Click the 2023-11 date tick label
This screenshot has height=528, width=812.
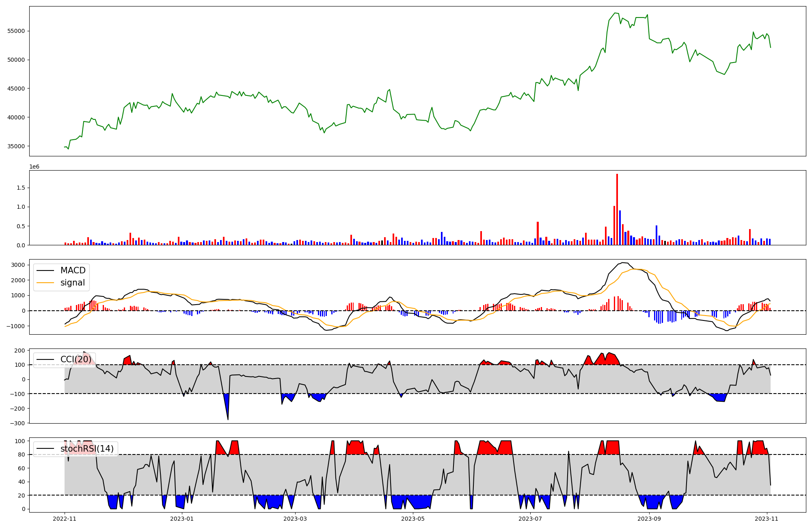(x=767, y=519)
